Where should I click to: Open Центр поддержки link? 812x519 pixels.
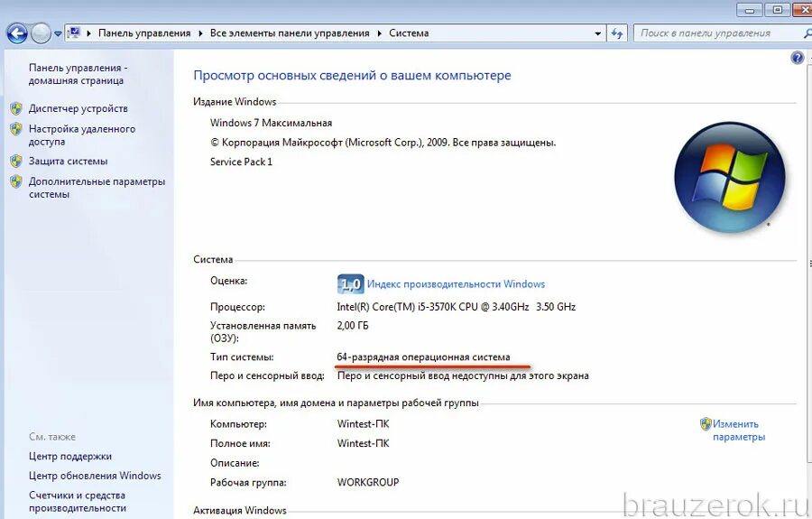click(69, 457)
